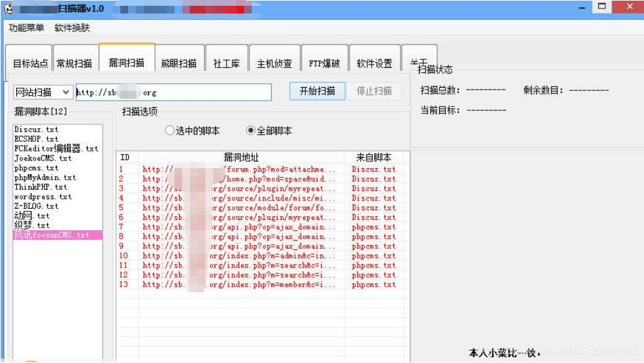Click the ID column header
Screen dimensions: 644x363
tap(128, 157)
